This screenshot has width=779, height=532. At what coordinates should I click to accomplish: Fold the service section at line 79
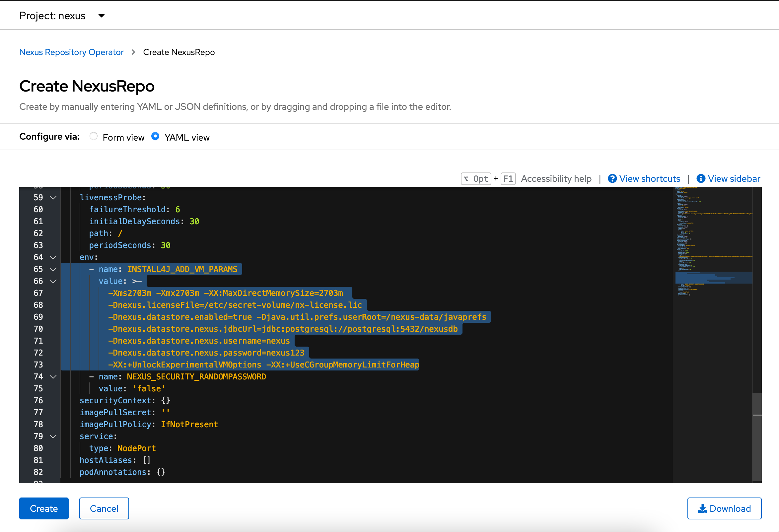(x=53, y=436)
